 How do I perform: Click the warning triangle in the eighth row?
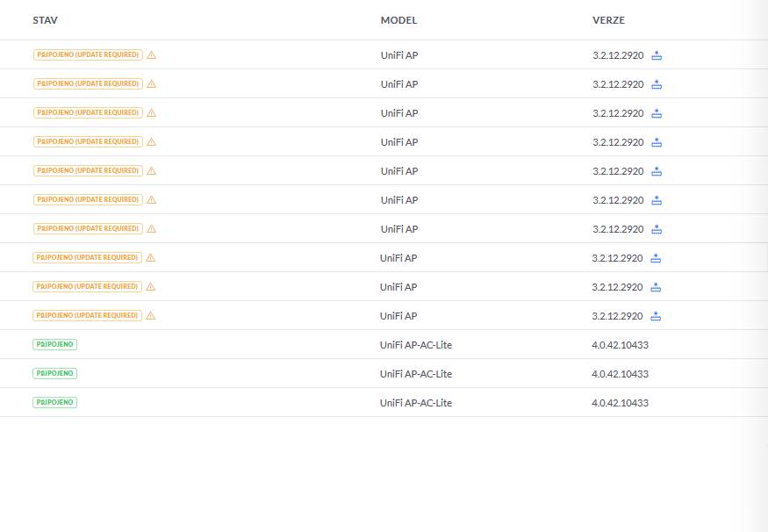150,257
